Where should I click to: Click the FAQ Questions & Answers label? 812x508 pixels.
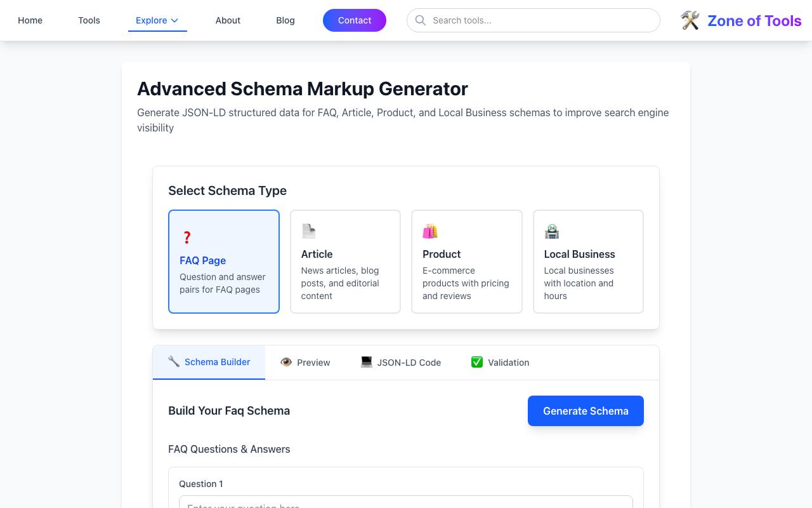point(229,449)
